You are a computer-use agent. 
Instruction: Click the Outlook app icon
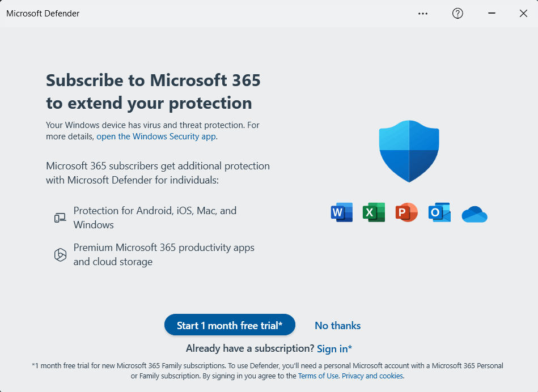click(x=439, y=212)
